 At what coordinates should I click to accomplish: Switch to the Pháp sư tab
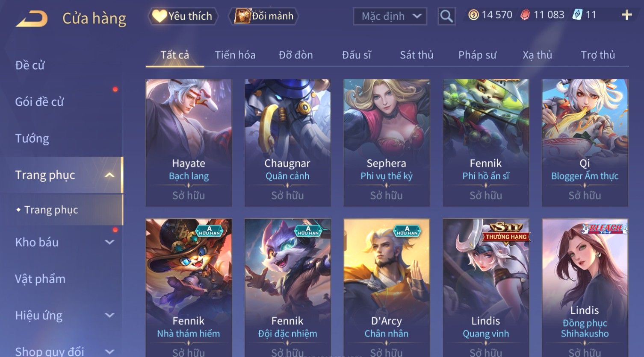[x=477, y=55]
